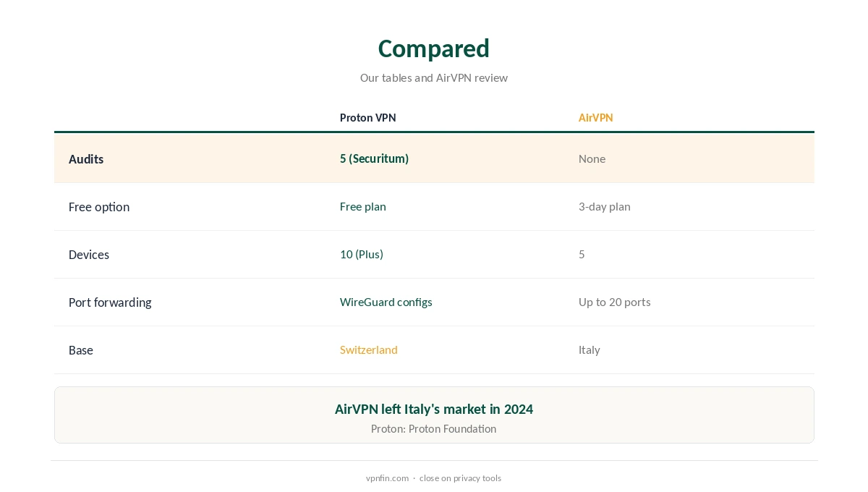Viewport: 868px width, 492px height.
Task: Click the '10 (Plus)' cell
Action: (x=362, y=254)
